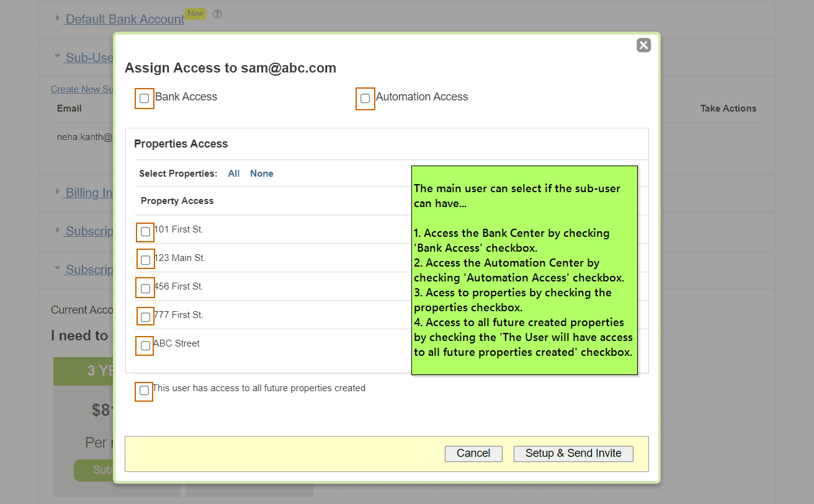Check the 123 Main St. property

click(145, 260)
